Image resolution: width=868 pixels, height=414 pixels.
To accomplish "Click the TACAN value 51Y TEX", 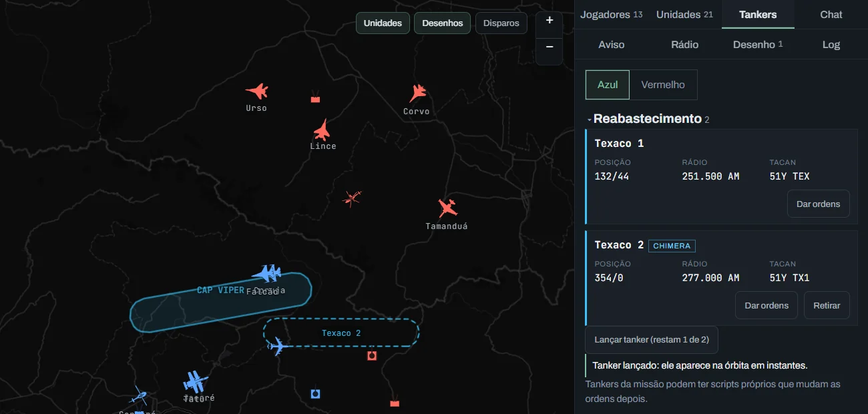I will pyautogui.click(x=789, y=176).
